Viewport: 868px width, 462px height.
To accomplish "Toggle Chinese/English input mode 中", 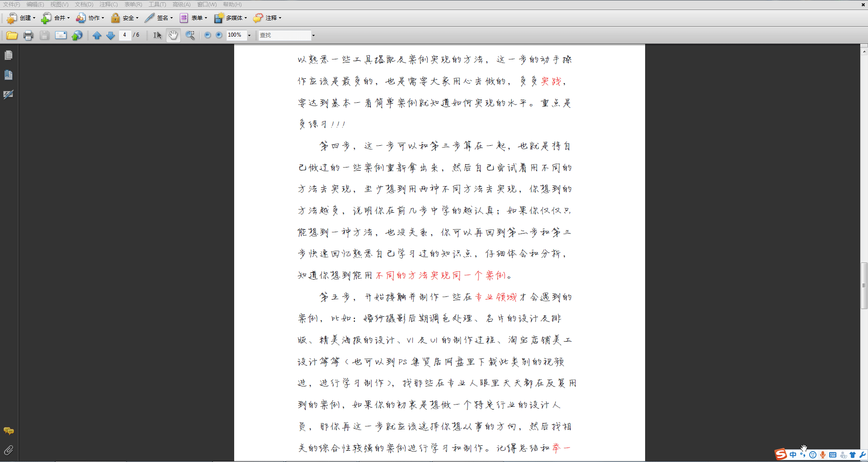I will (793, 455).
